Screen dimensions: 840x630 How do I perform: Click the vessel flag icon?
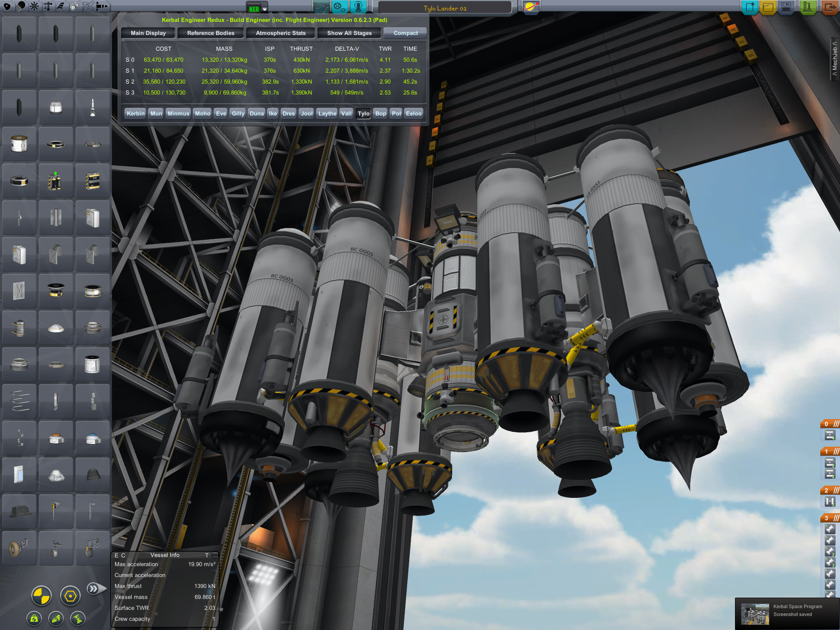point(531,7)
